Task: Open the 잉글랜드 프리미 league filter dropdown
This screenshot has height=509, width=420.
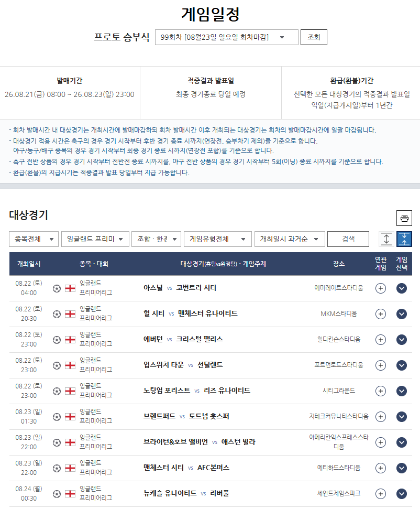Action: point(95,239)
